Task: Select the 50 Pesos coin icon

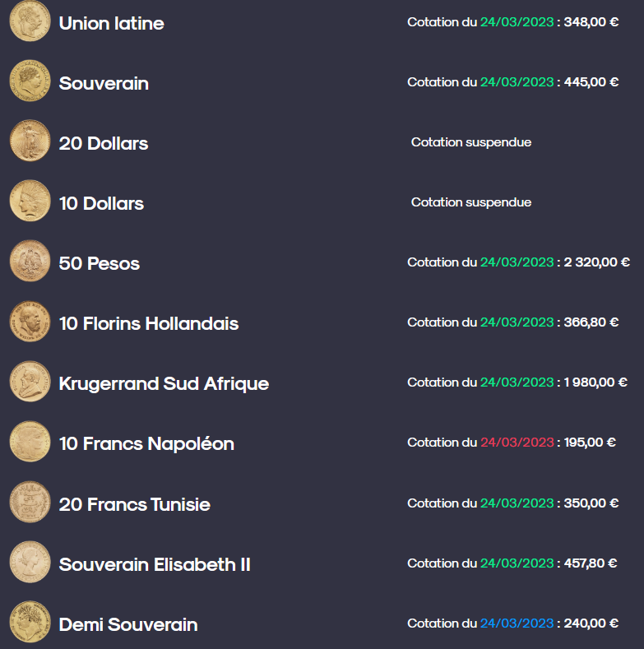Action: point(30,261)
